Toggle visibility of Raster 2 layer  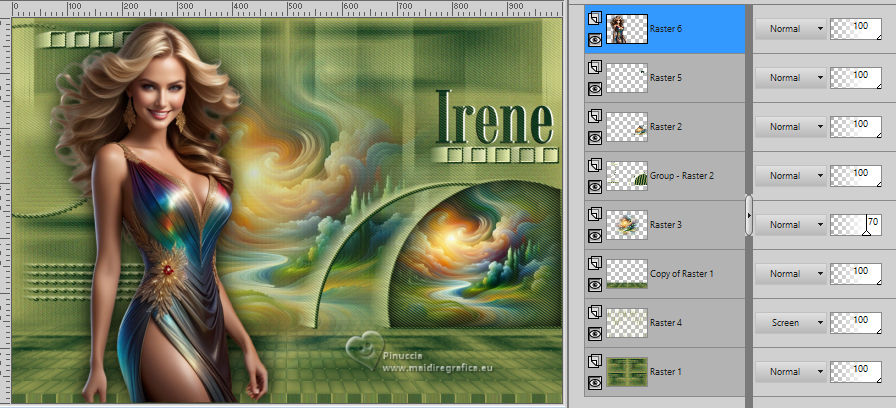pyautogui.click(x=595, y=138)
